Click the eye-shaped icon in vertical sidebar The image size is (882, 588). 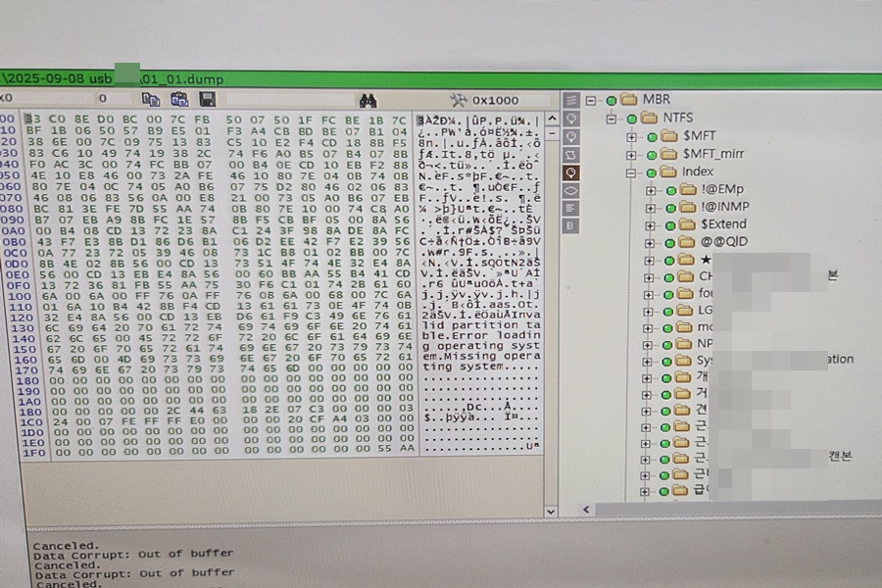click(571, 190)
